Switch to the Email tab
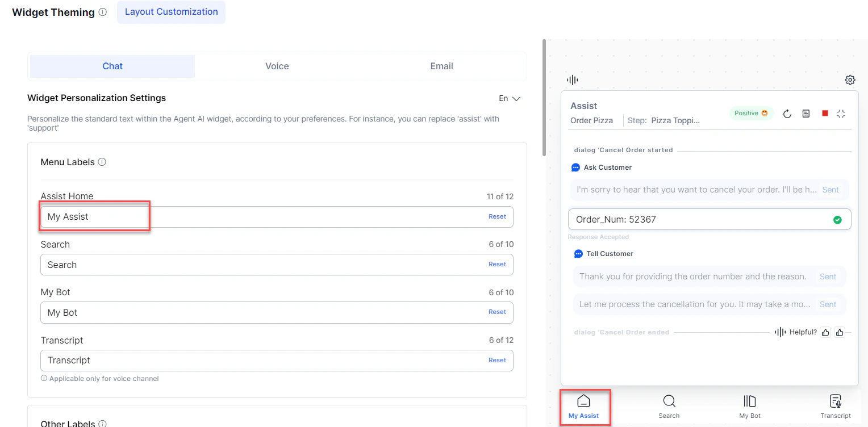 441,66
